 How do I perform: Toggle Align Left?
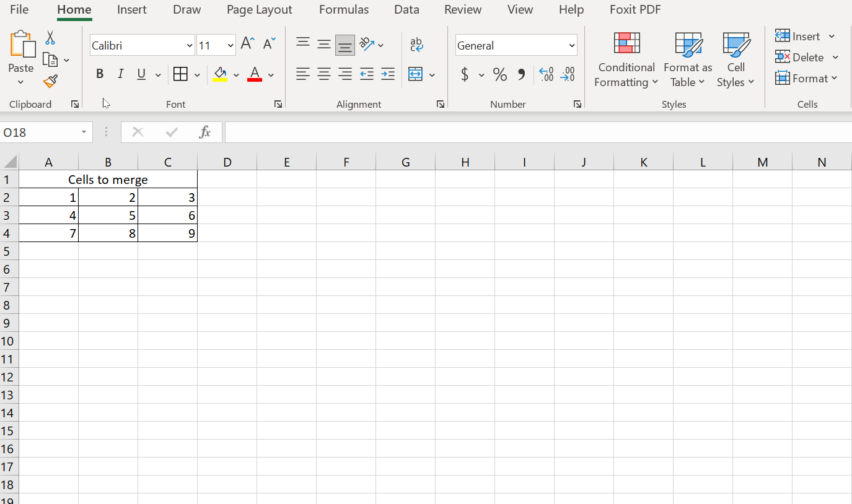coord(303,74)
